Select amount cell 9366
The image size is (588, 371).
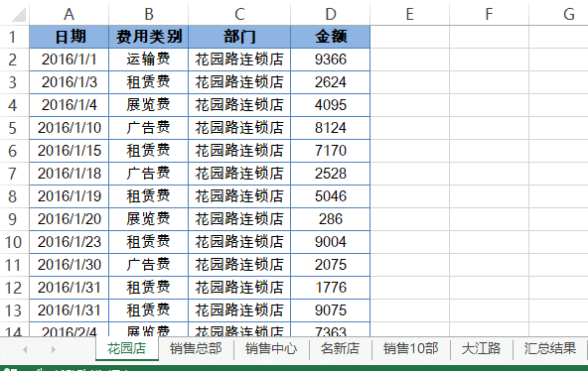pyautogui.click(x=331, y=60)
